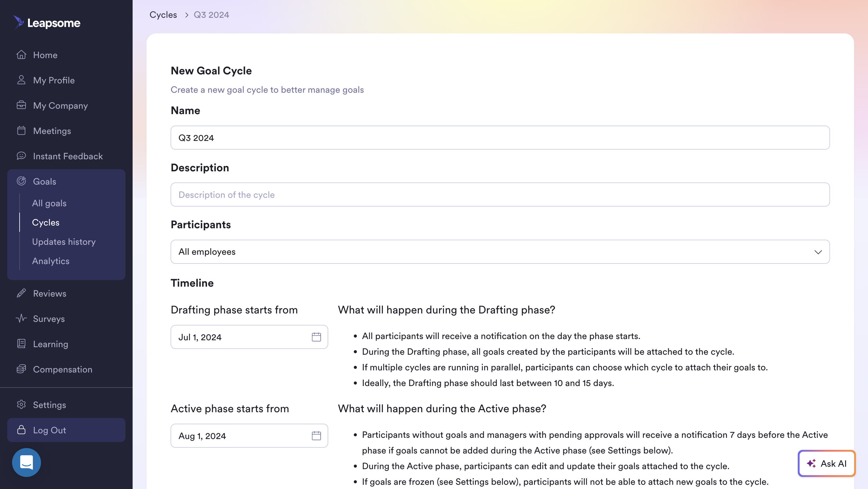This screenshot has width=868, height=489.
Task: Click the Log Out lock icon
Action: (x=21, y=430)
